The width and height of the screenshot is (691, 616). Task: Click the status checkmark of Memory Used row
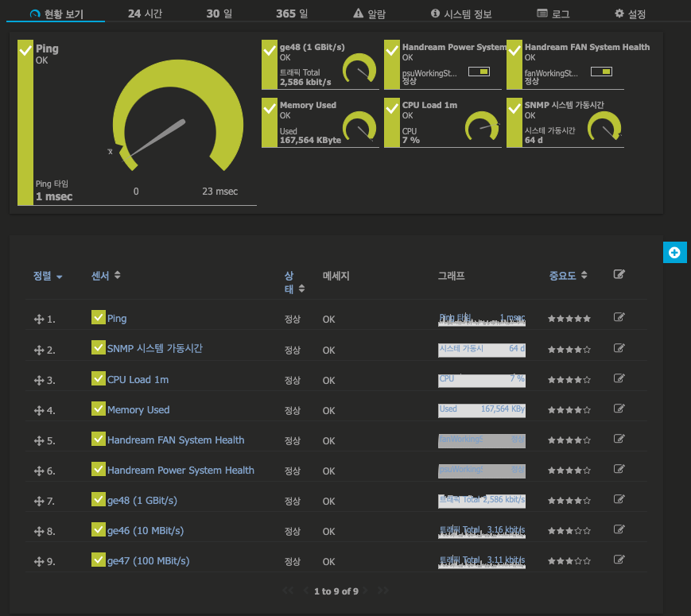(x=99, y=409)
